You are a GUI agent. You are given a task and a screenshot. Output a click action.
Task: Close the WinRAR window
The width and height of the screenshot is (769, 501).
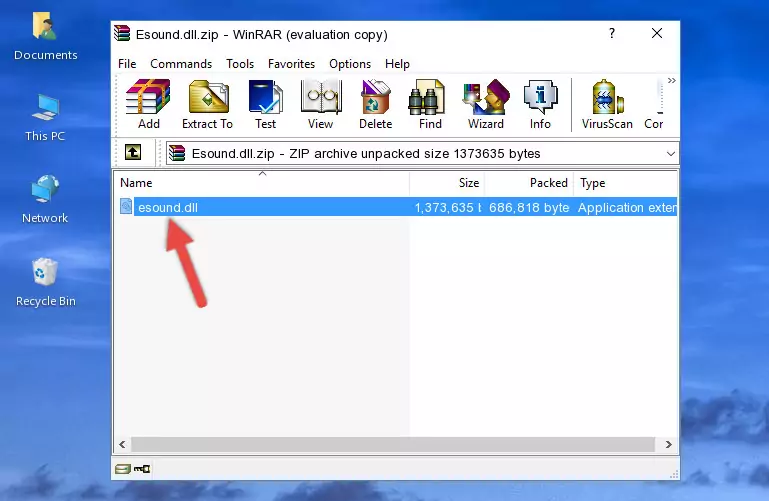point(657,33)
